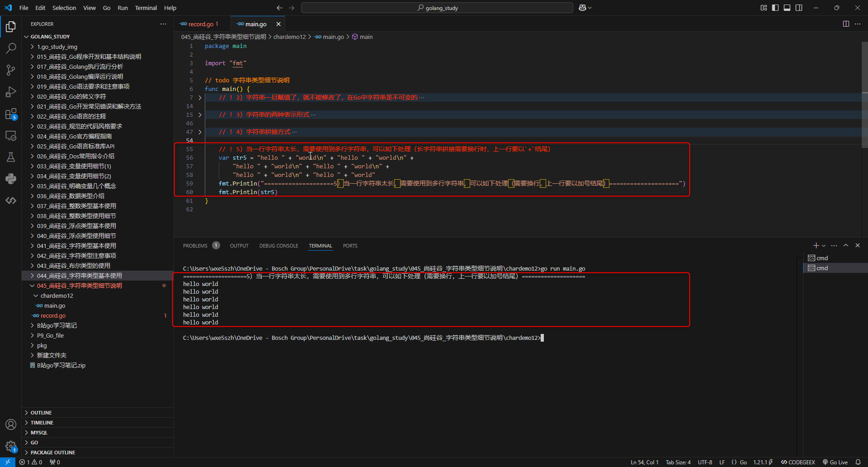
Task: Switch to the PORTS panel tab
Action: click(350, 246)
